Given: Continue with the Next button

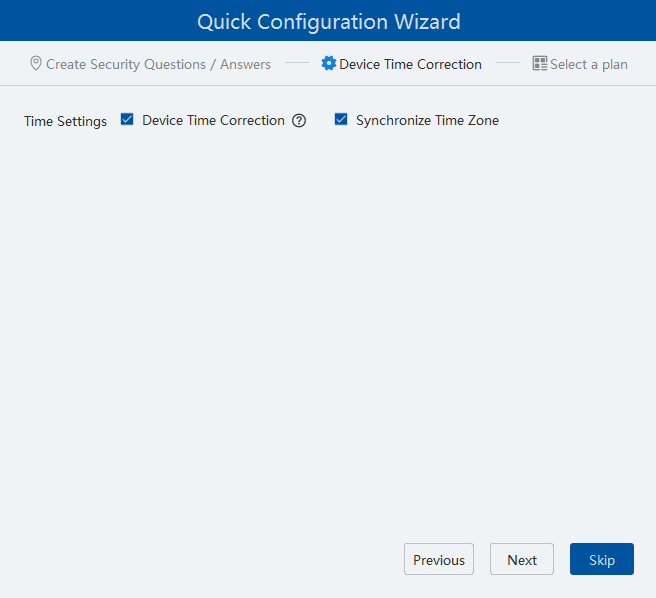Looking at the screenshot, I should click(522, 560).
